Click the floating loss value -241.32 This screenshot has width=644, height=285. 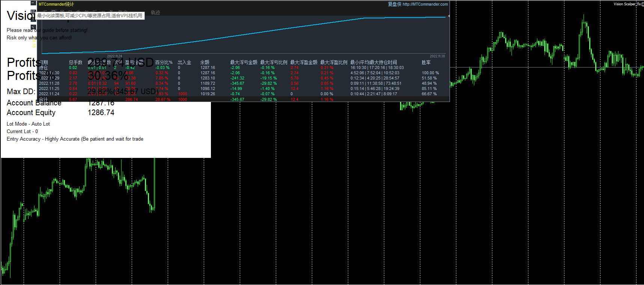coord(238,78)
